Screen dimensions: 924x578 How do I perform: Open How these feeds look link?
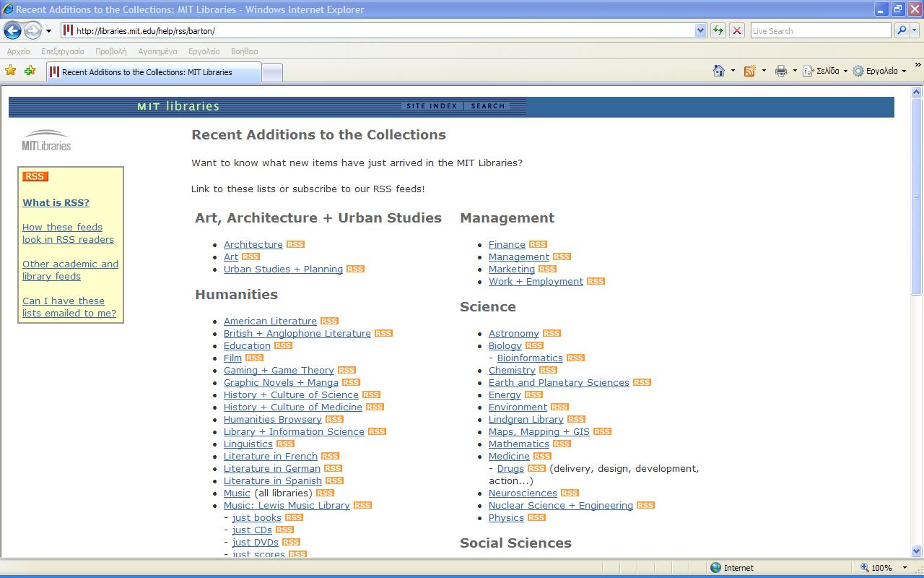tap(68, 233)
